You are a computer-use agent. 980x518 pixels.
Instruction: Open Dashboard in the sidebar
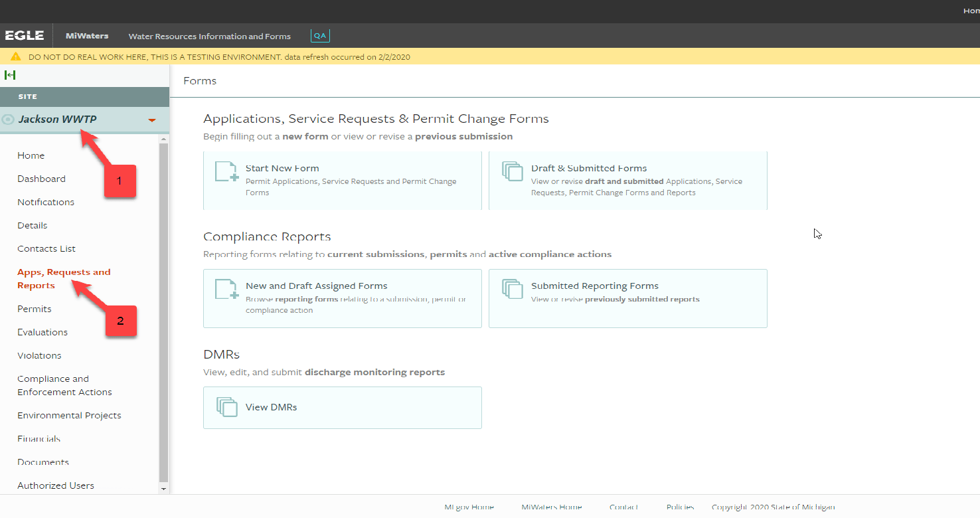click(41, 179)
